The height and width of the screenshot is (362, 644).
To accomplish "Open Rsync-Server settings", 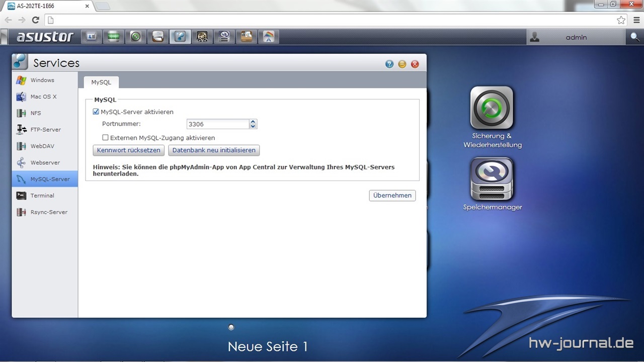I will point(45,212).
